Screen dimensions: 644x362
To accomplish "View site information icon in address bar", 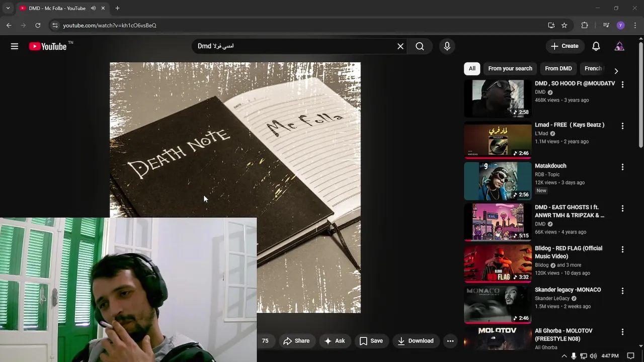I will 55,25.
